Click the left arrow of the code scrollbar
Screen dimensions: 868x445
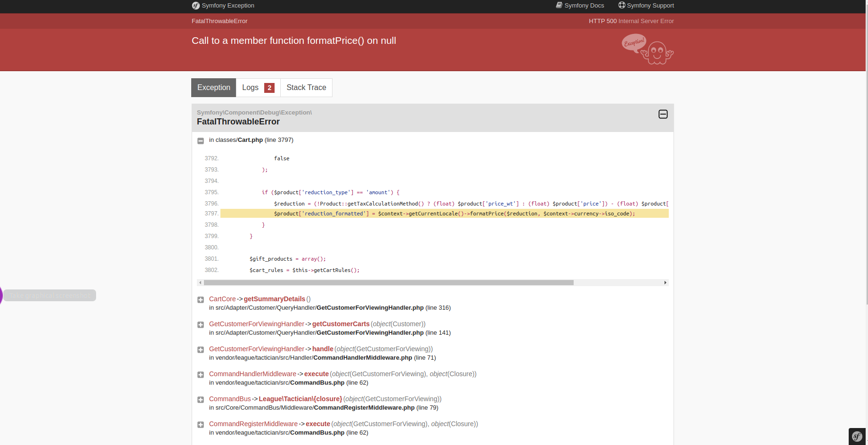pyautogui.click(x=200, y=282)
